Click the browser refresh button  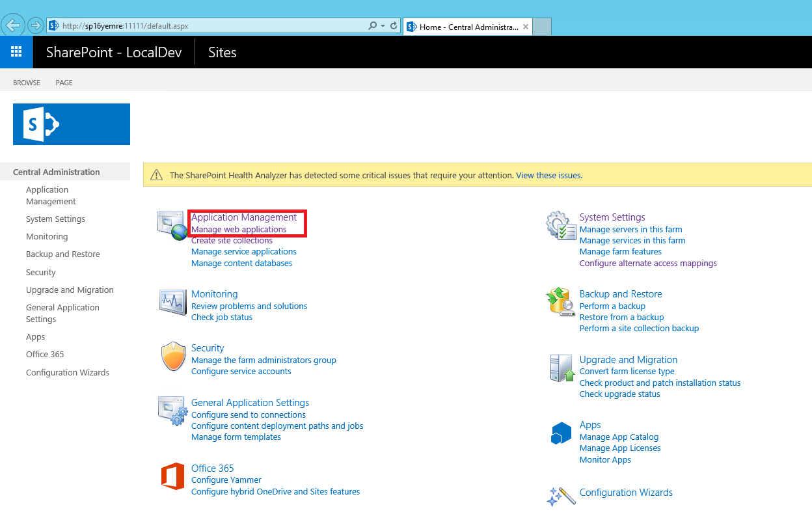[x=394, y=26]
